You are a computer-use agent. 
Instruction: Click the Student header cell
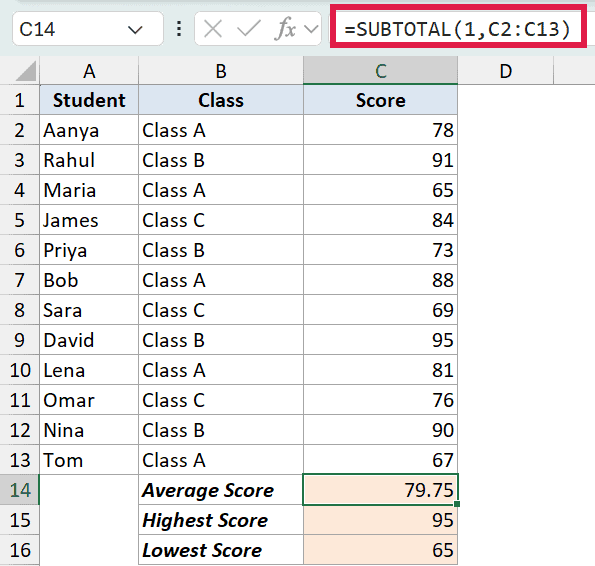click(x=89, y=100)
